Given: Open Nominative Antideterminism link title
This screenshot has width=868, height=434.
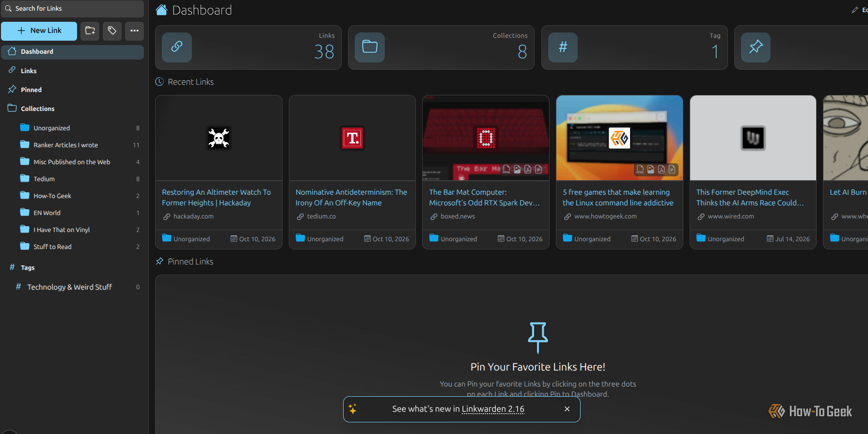Looking at the screenshot, I should pyautogui.click(x=351, y=198).
